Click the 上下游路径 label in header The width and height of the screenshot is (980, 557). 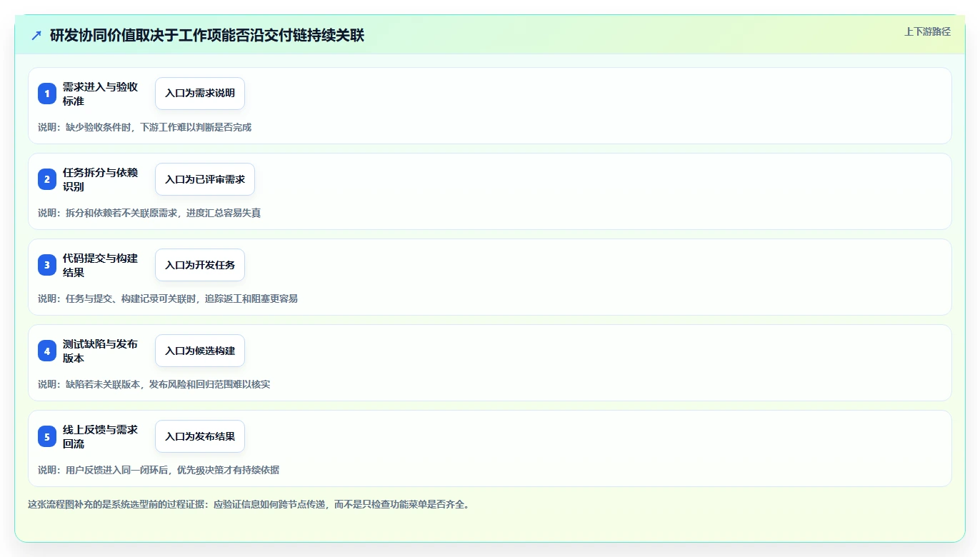point(927,31)
